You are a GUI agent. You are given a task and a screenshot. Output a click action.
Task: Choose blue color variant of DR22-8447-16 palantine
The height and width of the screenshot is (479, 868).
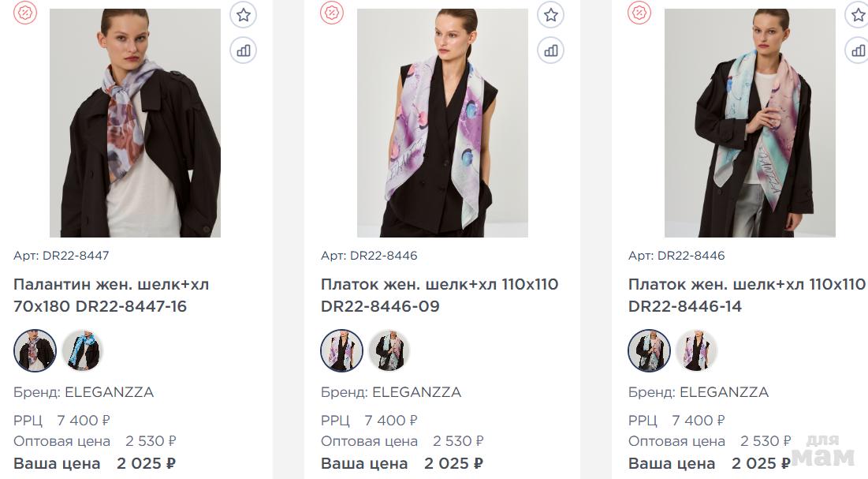[x=83, y=350]
